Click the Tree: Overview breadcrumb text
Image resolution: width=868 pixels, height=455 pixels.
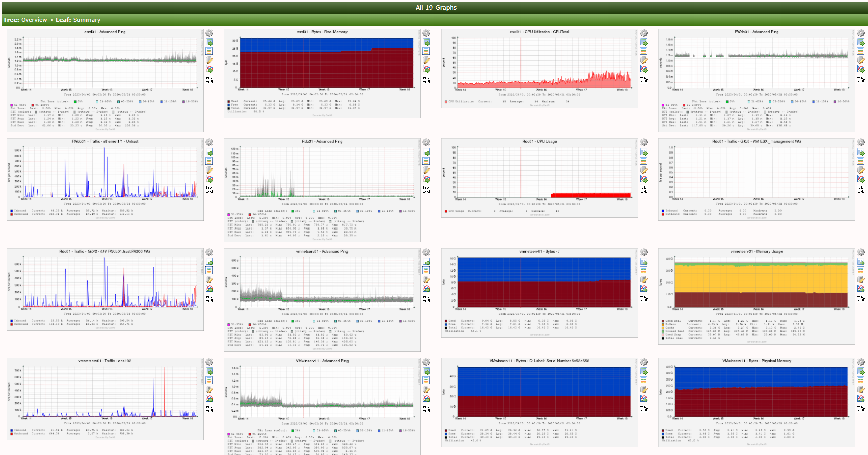point(25,20)
